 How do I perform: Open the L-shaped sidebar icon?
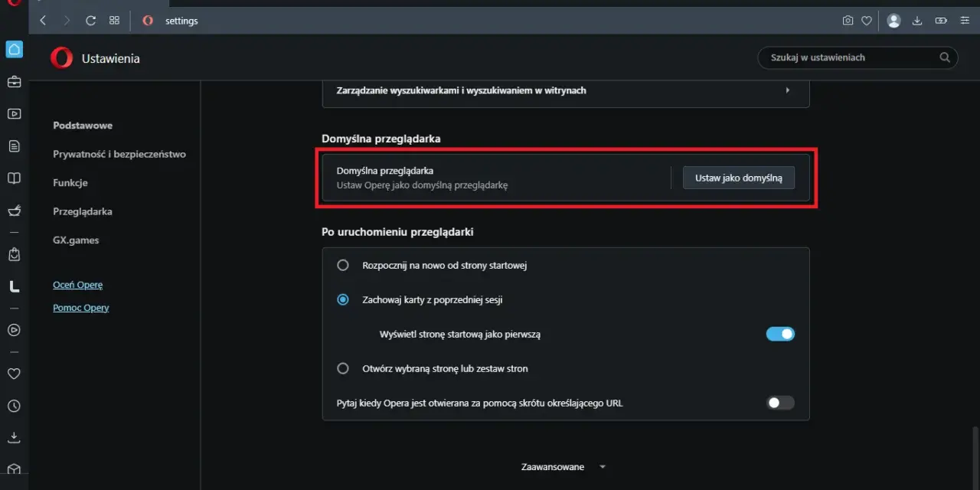pos(14,286)
